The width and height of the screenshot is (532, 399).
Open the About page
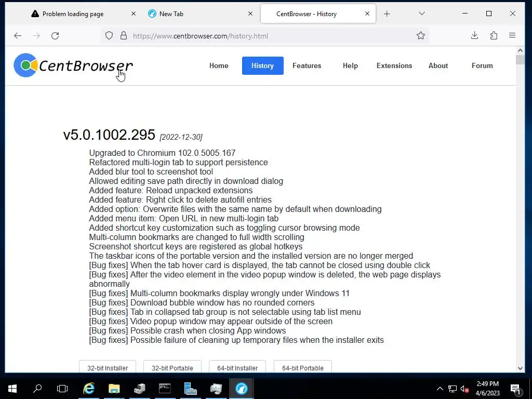[x=438, y=66]
